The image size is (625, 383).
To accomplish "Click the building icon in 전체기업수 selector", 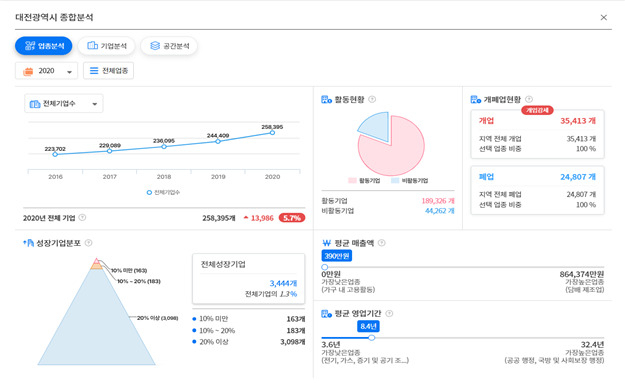I will (35, 104).
